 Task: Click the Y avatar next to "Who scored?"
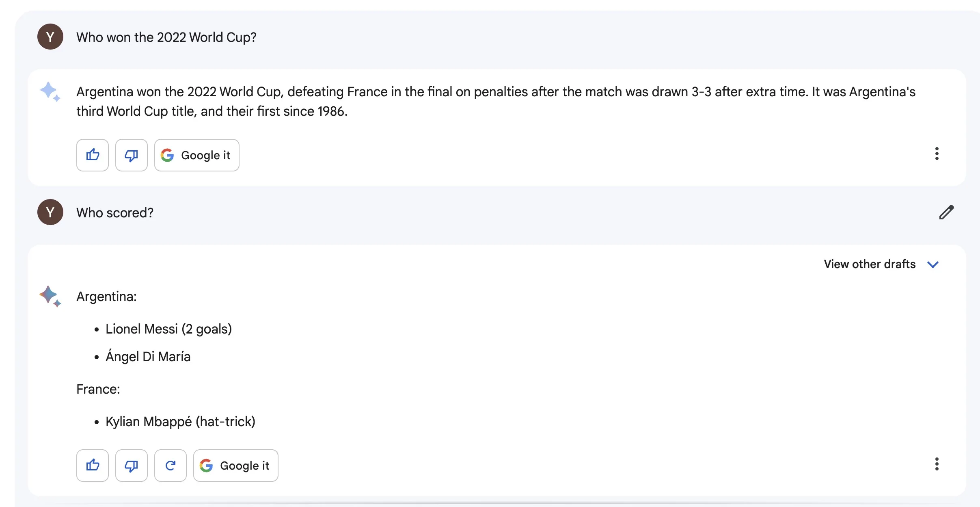50,212
